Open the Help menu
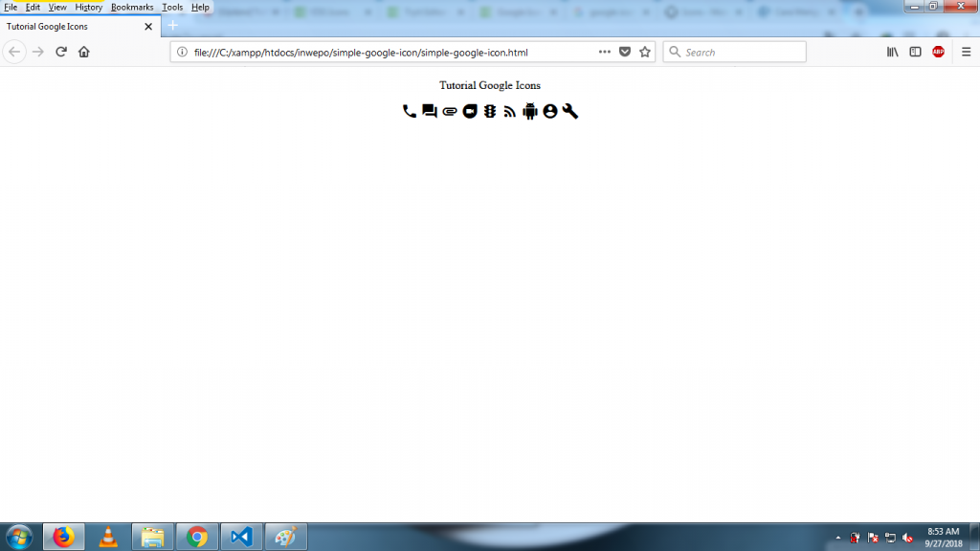 (200, 8)
